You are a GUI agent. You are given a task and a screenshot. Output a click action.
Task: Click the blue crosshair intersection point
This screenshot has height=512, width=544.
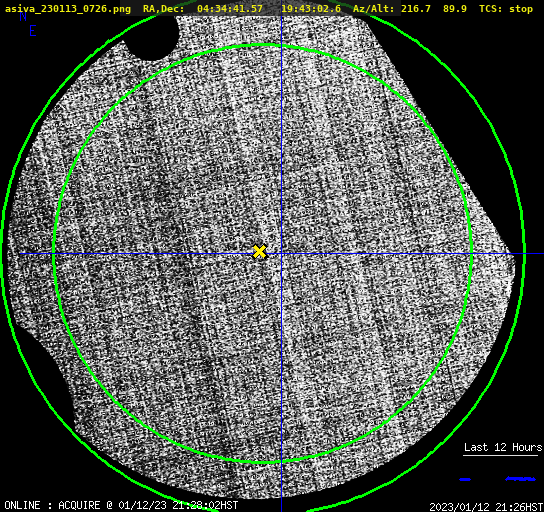[x=281, y=254]
